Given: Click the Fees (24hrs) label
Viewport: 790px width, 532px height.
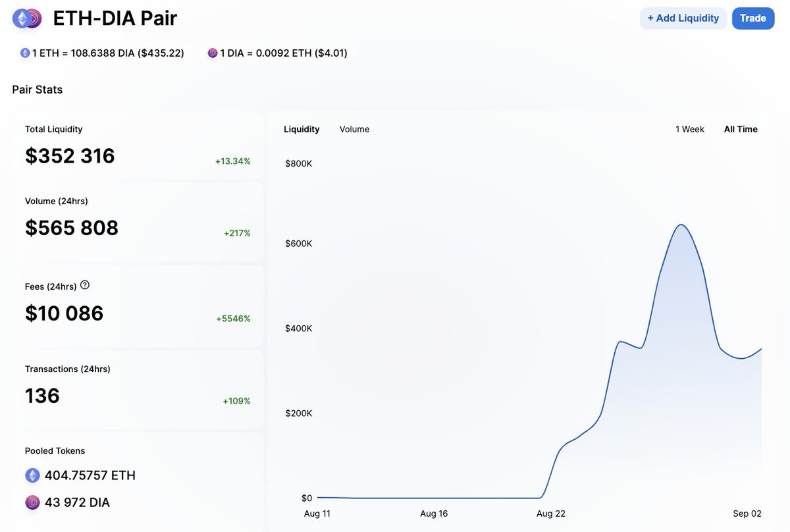Looking at the screenshot, I should point(51,286).
